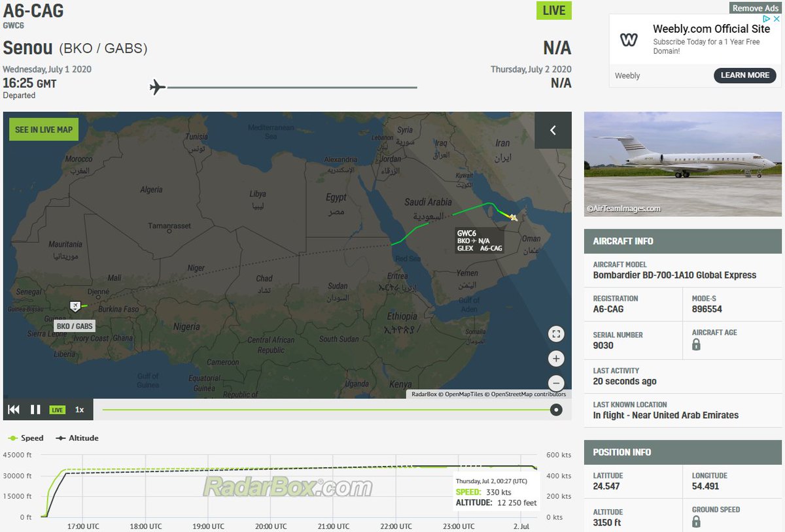Screen dimensions: 785x532
Task: Click the A6-CAG registration heading
Action: tap(33, 11)
